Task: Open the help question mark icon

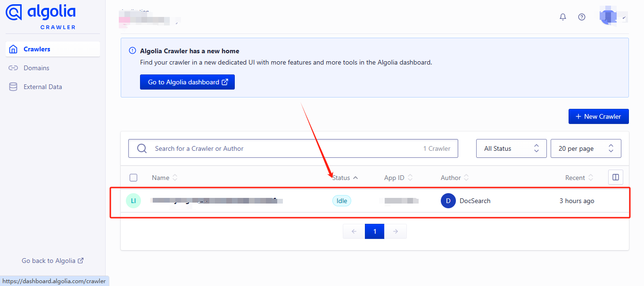Action: 582,17
